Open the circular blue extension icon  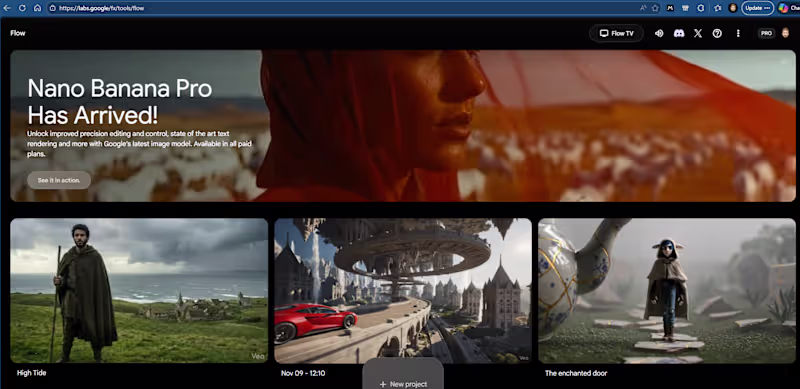click(x=701, y=8)
